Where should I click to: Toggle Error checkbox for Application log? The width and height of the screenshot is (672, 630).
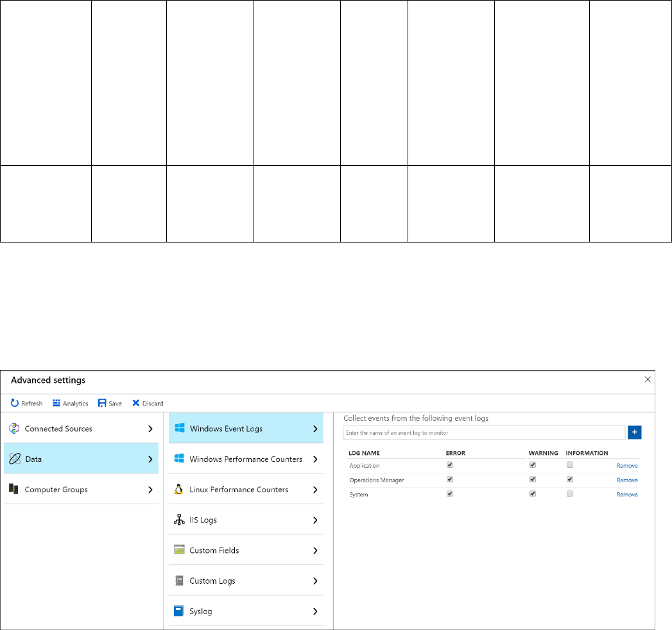[x=449, y=464]
